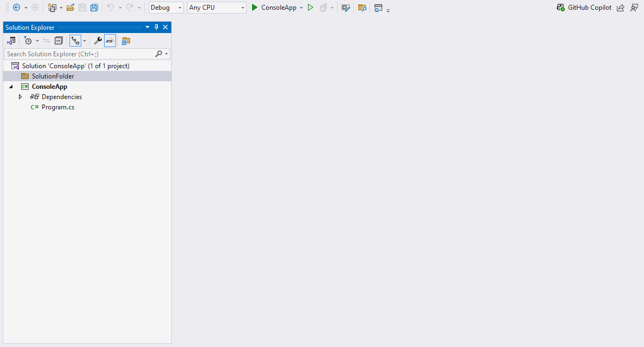Viewport: 644px width, 347px height.
Task: Open GitHub Copilot menu
Action: point(589,8)
